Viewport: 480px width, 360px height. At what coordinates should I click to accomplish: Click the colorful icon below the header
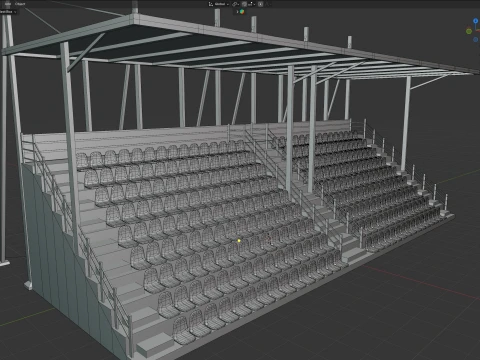(x=242, y=12)
